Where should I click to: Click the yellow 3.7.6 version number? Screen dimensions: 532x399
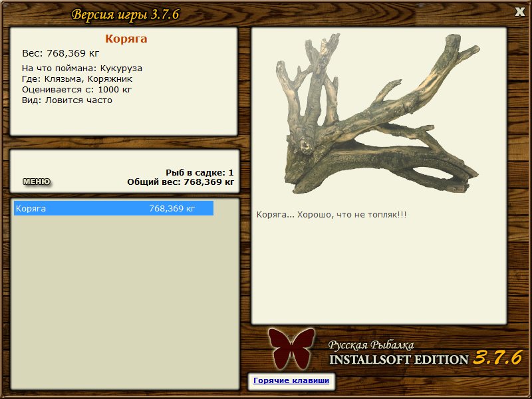point(497,357)
